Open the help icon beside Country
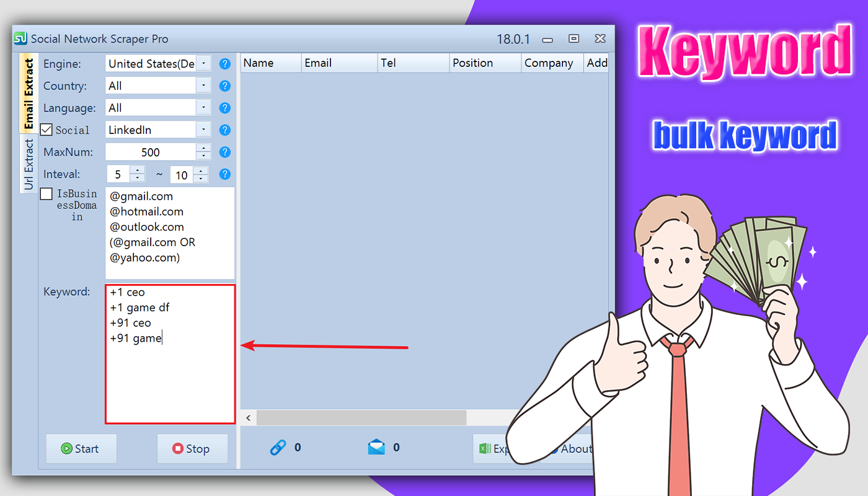The width and height of the screenshot is (868, 496). pyautogui.click(x=225, y=86)
